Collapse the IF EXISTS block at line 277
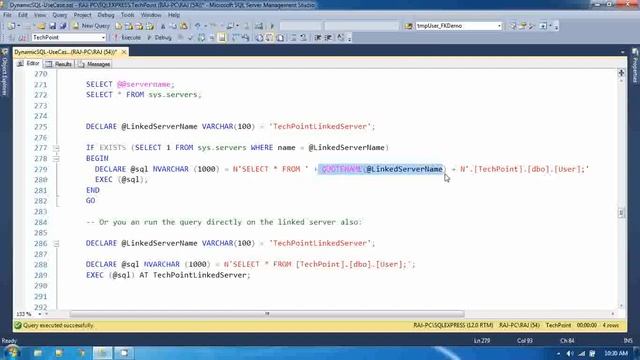This screenshot has width=640, height=360. (x=56, y=148)
